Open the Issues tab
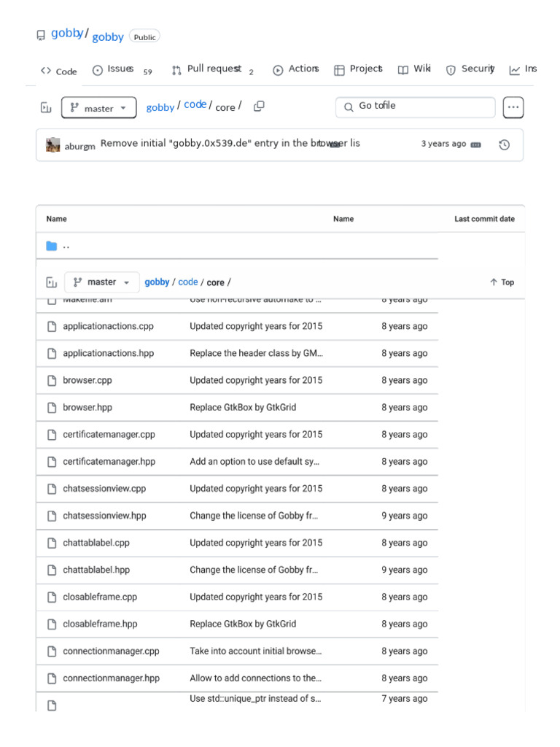560x747 pixels. [122, 69]
